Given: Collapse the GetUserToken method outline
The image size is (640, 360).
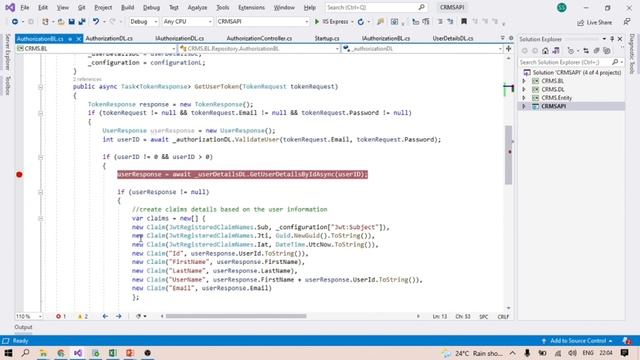Looking at the screenshot, I should (40, 87).
